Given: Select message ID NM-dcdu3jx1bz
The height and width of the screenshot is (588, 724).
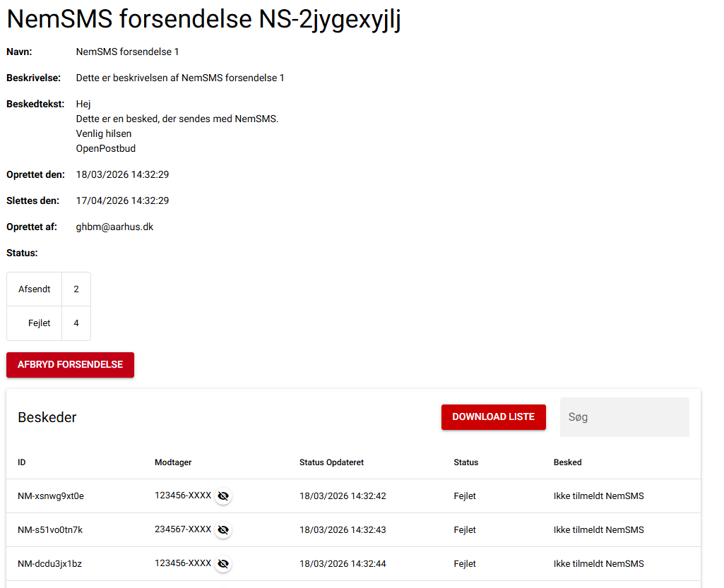Looking at the screenshot, I should pos(50,564).
